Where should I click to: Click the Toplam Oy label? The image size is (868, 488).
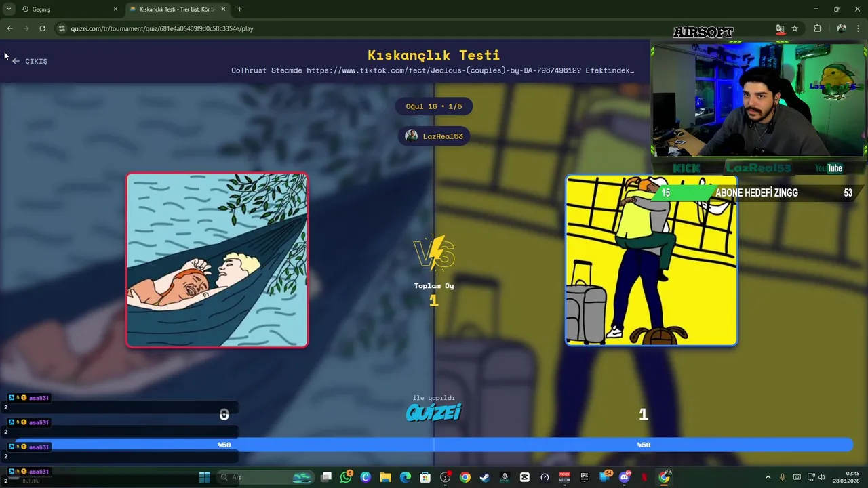point(434,286)
